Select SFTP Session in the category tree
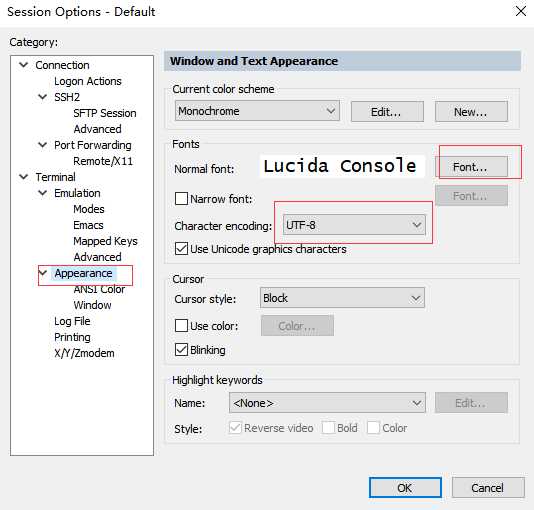This screenshot has height=510, width=534. [105, 113]
